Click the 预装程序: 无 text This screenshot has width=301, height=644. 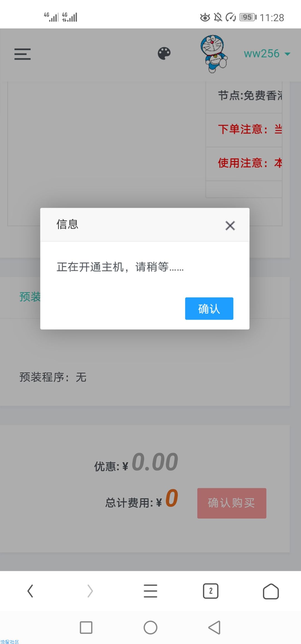pyautogui.click(x=53, y=377)
